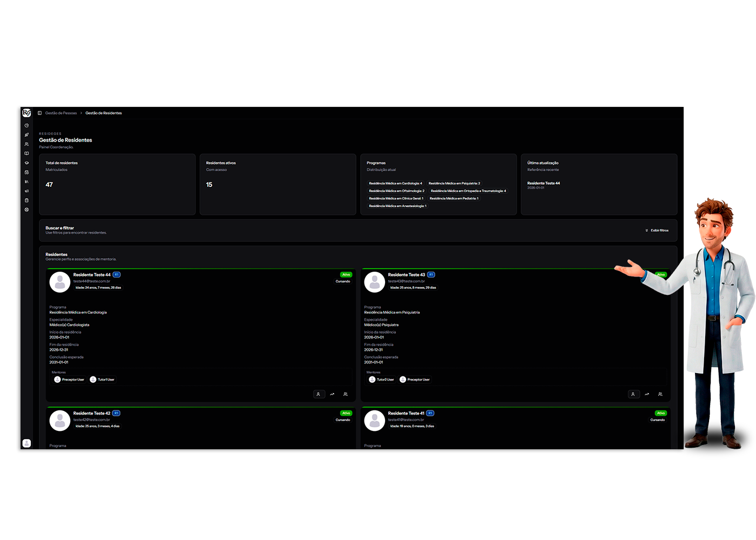Click the megaphone announcements sidebar icon

click(26, 191)
